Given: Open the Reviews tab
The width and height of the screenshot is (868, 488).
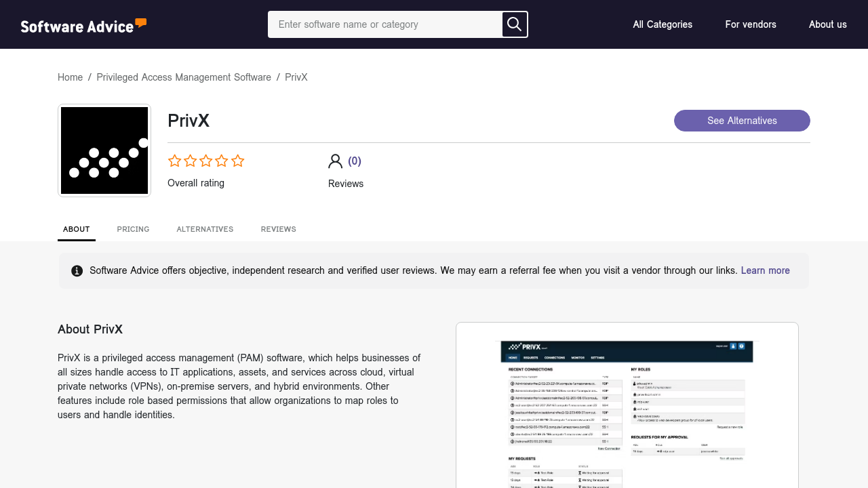Looking at the screenshot, I should 278,229.
